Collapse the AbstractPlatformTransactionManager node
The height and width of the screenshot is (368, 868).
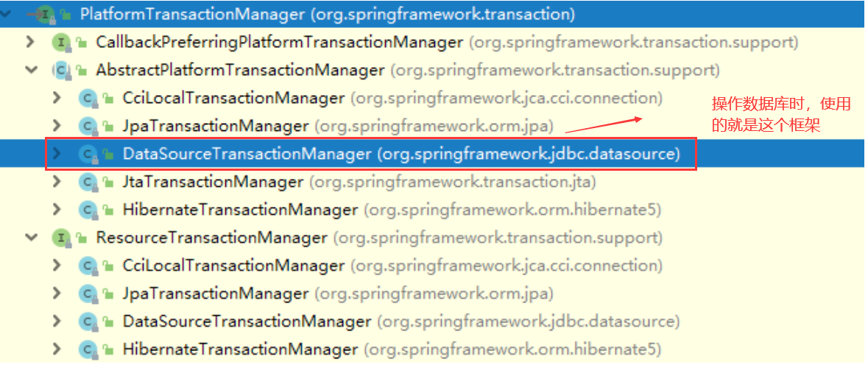pos(30,70)
